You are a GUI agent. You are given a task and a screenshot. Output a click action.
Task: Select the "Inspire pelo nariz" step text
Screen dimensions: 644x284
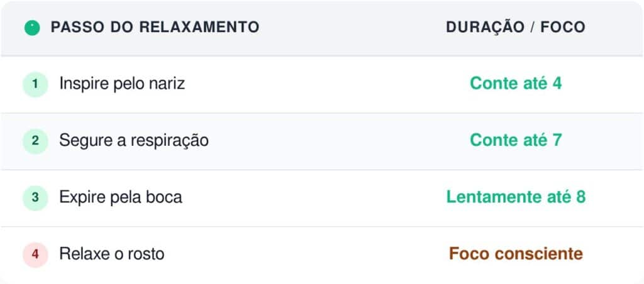(x=122, y=84)
